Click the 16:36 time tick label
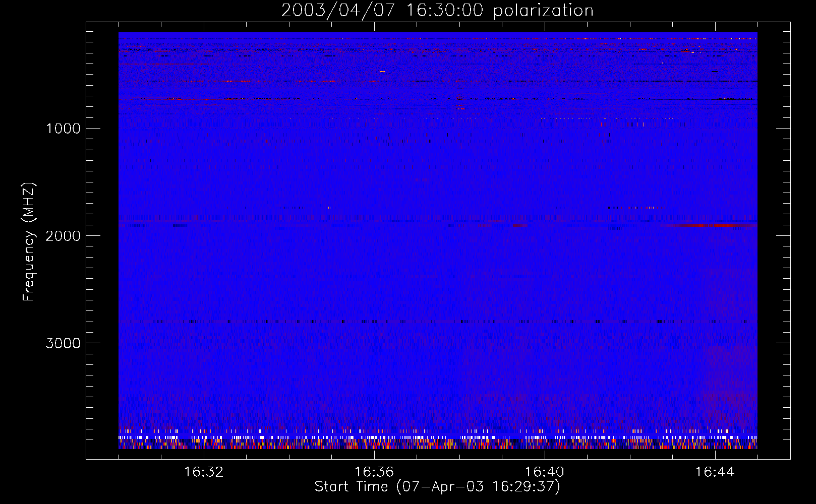This screenshot has height=504, width=816. [x=374, y=472]
